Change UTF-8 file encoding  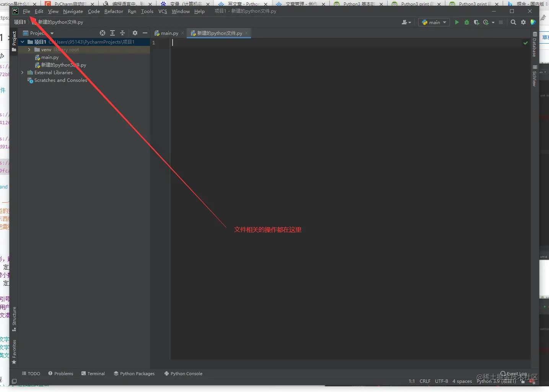coord(441,381)
